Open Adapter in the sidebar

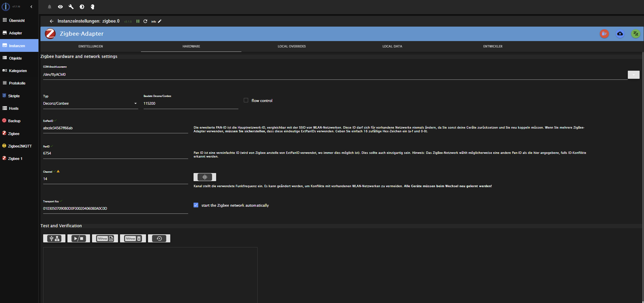[19, 33]
